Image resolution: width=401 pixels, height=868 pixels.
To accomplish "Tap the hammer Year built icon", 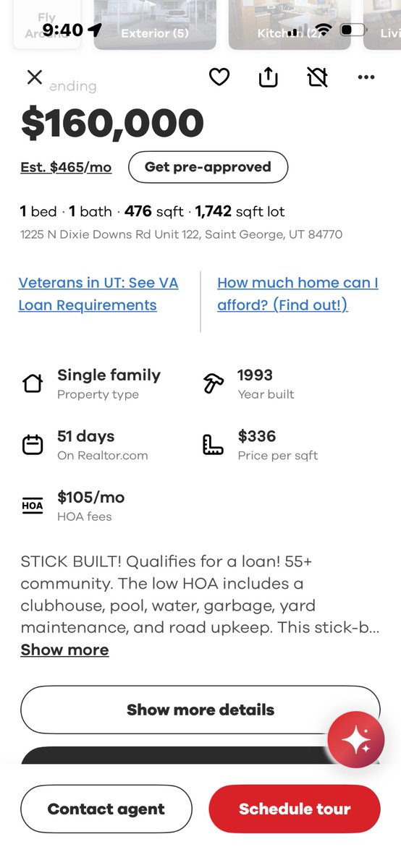I will click(214, 383).
